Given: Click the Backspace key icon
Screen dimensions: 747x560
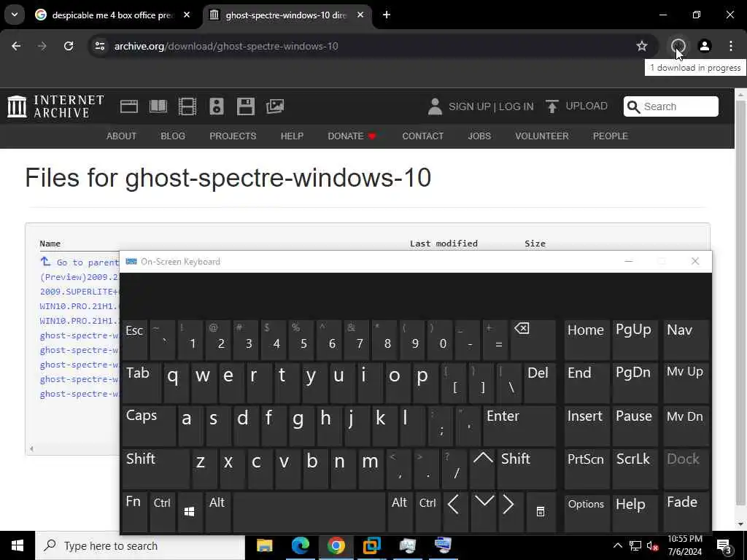Looking at the screenshot, I should [533, 340].
